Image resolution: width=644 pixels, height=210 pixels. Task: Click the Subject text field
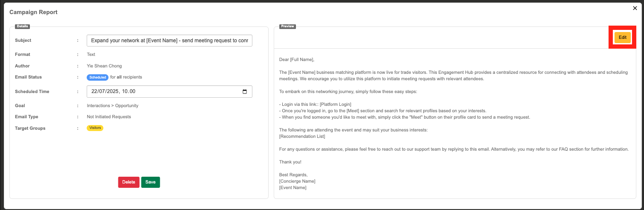click(169, 41)
